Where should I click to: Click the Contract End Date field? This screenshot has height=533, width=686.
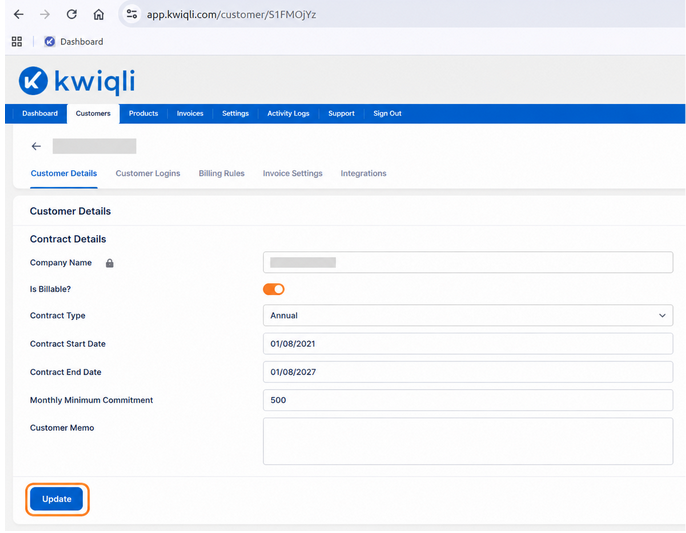pos(468,372)
